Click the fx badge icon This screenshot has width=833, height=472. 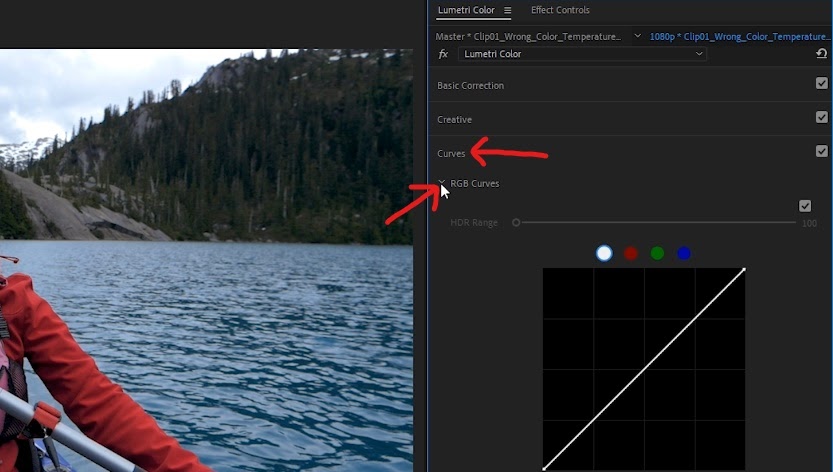click(443, 54)
